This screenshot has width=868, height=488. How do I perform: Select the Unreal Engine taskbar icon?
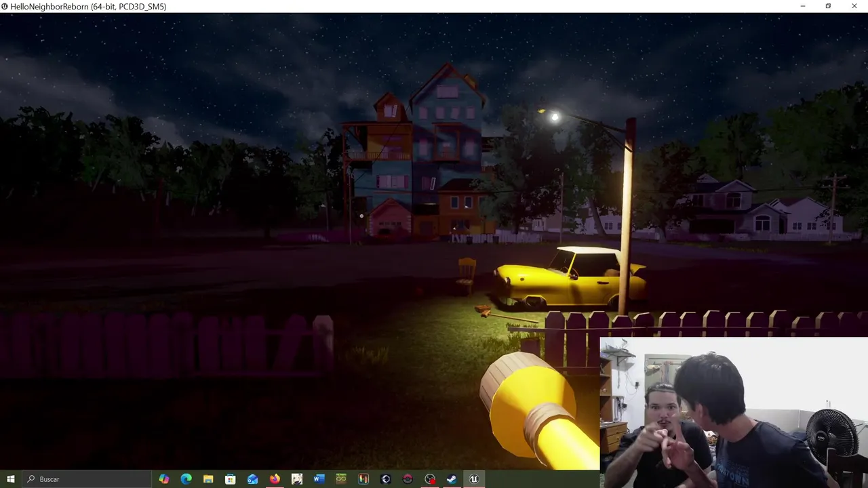474,479
